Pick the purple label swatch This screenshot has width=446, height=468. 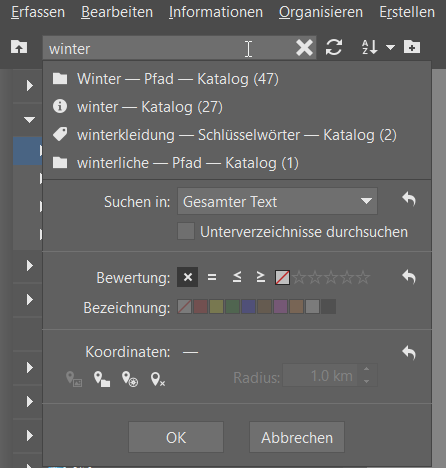pyautogui.click(x=280, y=307)
